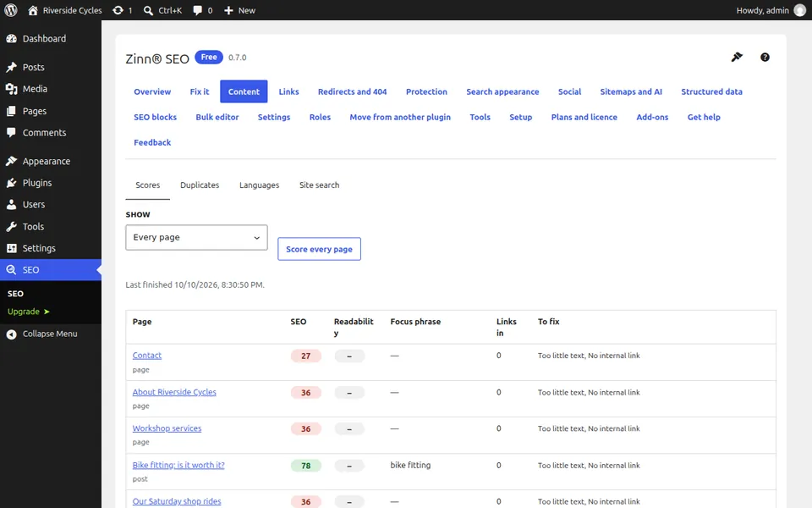Open the comments bubble in admin bar
The width and height of the screenshot is (812, 508).
tap(197, 10)
